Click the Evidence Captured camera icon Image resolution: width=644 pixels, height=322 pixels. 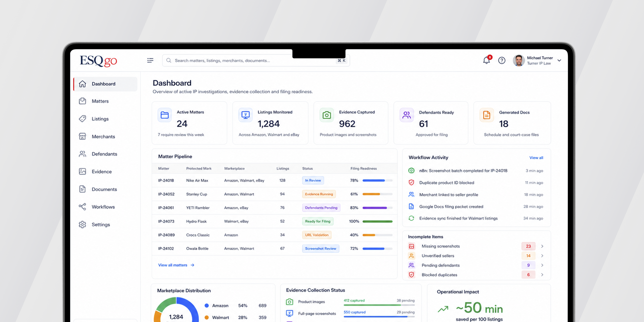[327, 115]
